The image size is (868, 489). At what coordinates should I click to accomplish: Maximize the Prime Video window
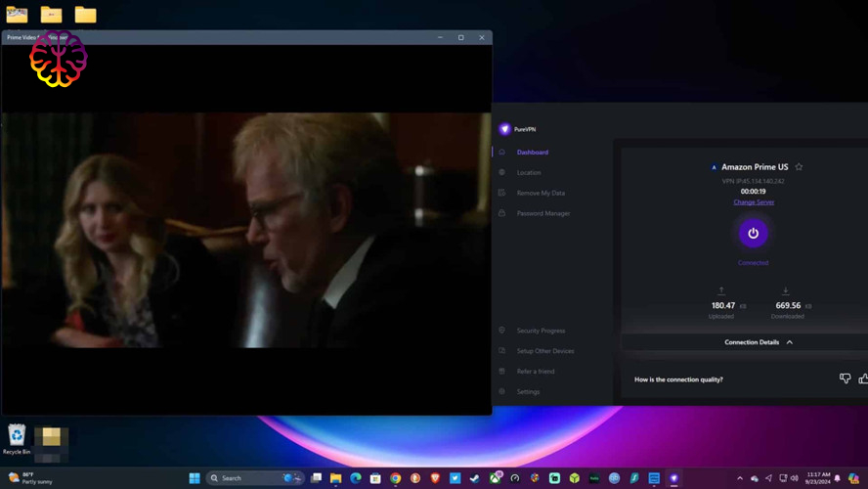pos(460,38)
